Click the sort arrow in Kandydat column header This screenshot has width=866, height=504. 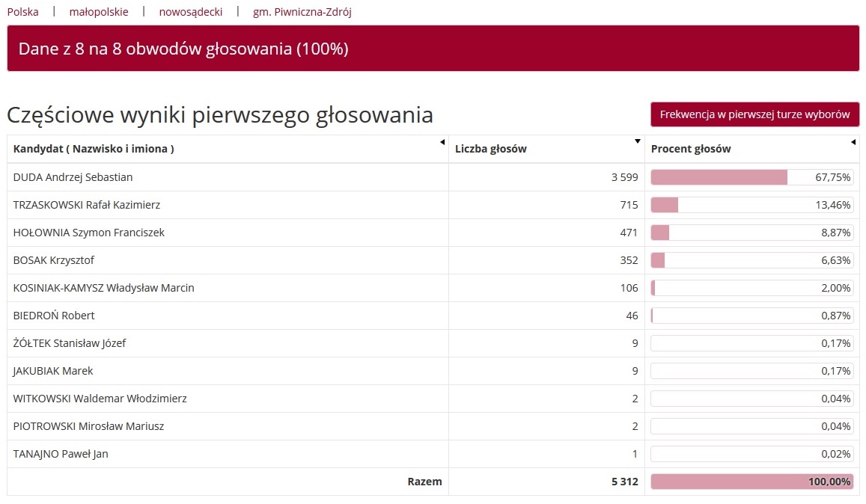click(442, 142)
